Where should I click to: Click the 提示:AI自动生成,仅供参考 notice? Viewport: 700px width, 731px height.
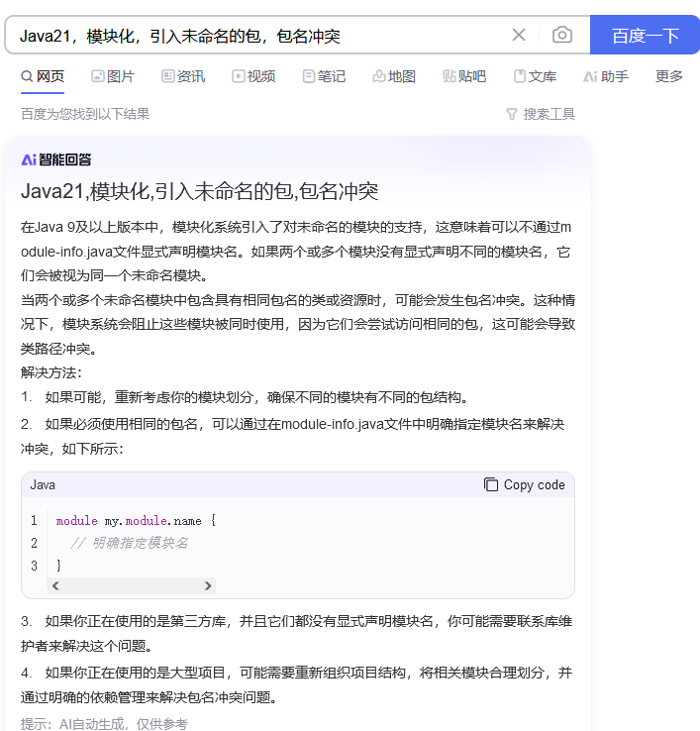104,723
